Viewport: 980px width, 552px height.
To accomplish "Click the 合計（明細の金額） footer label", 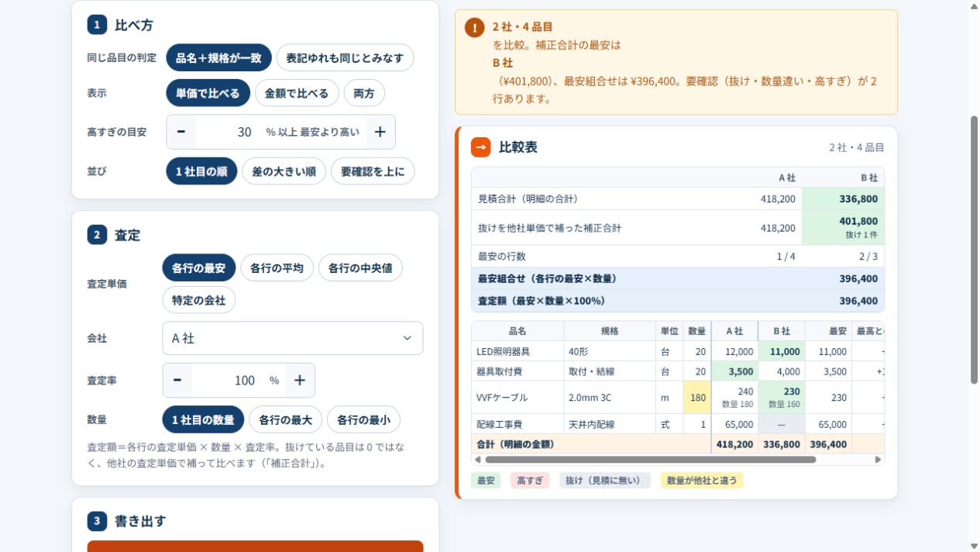I will tap(515, 444).
